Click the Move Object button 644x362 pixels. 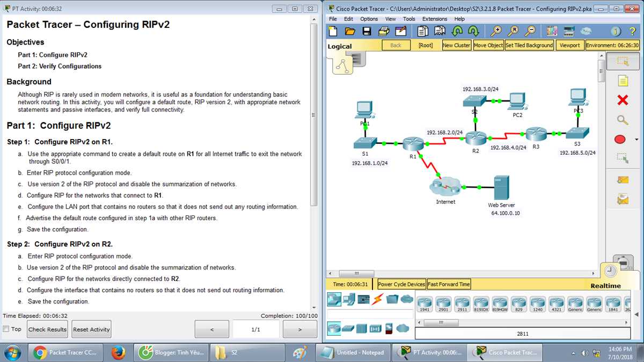point(488,45)
